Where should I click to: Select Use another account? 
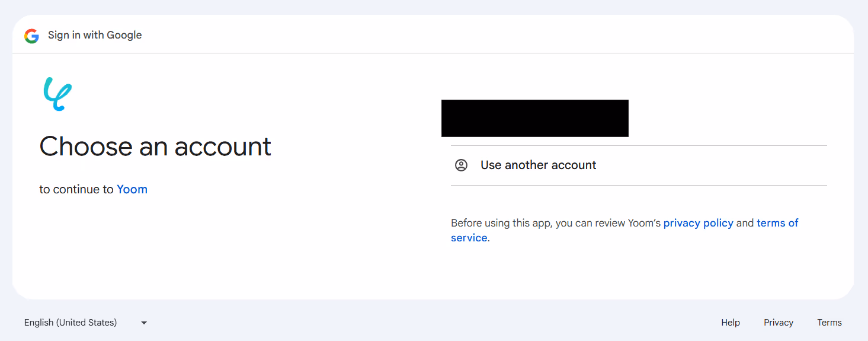point(639,165)
